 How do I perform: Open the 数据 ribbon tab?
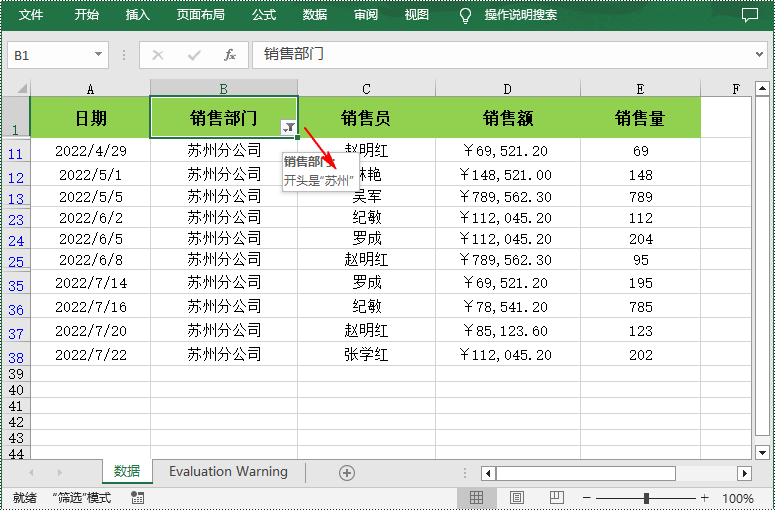point(315,15)
